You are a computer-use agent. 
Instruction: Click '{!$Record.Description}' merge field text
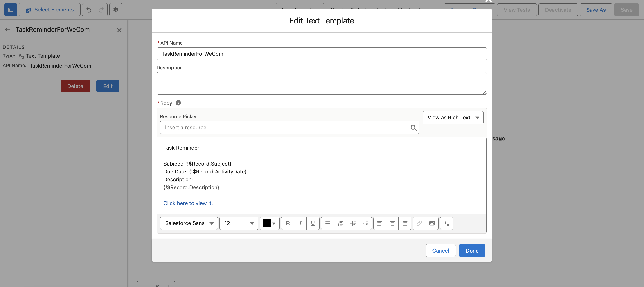[x=191, y=187]
